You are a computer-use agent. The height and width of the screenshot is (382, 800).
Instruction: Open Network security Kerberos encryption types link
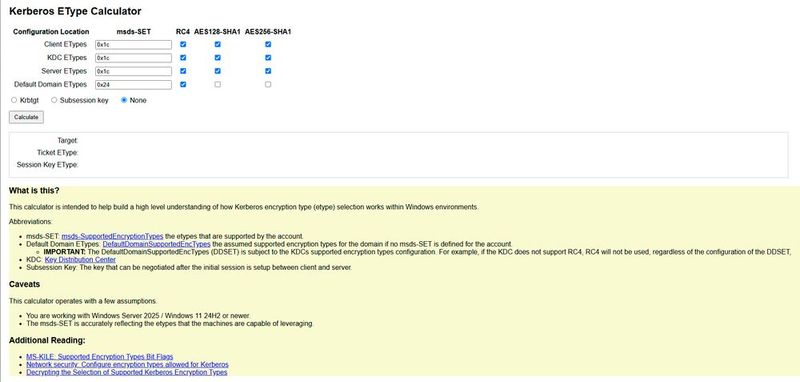coord(127,365)
